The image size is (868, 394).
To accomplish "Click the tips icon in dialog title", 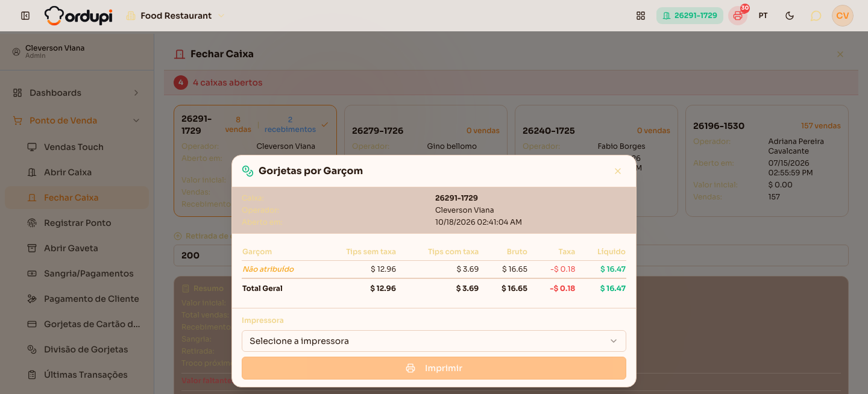I will pyautogui.click(x=247, y=171).
